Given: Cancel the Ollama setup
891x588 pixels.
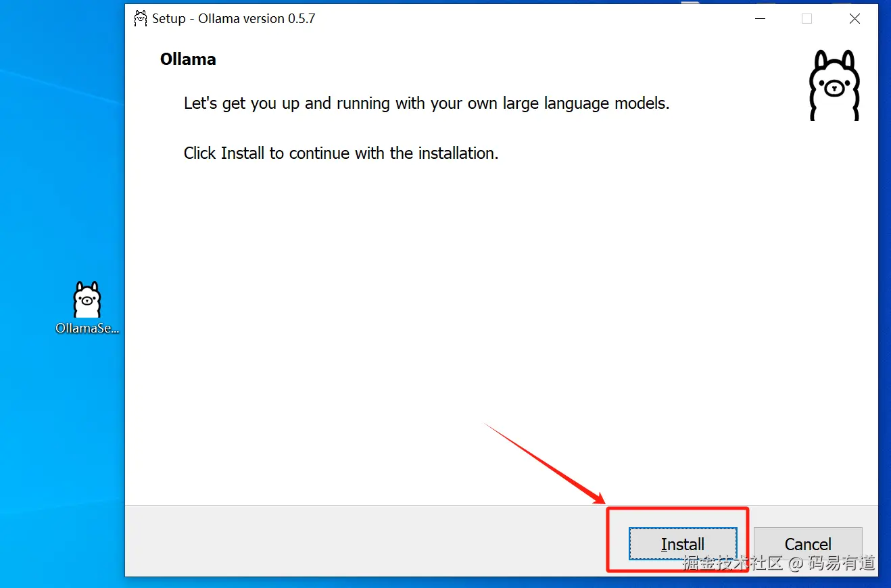Looking at the screenshot, I should point(808,544).
